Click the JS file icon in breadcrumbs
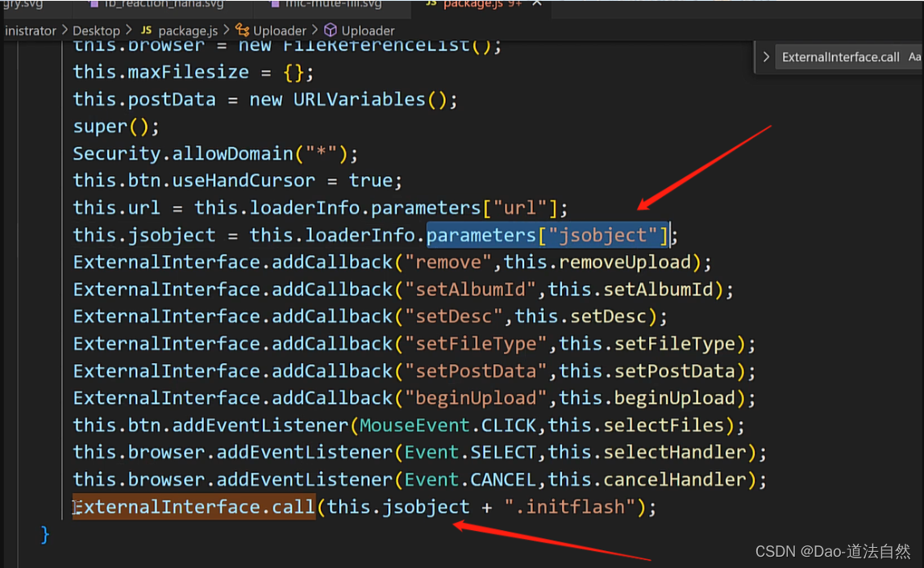The height and width of the screenshot is (568, 924). 146,30
